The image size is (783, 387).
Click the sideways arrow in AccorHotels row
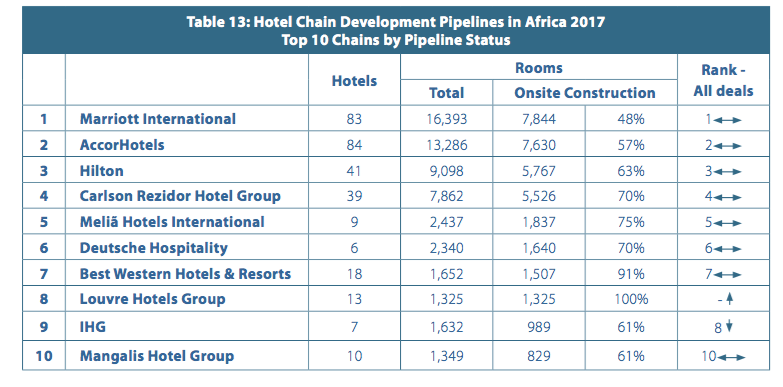(x=728, y=146)
